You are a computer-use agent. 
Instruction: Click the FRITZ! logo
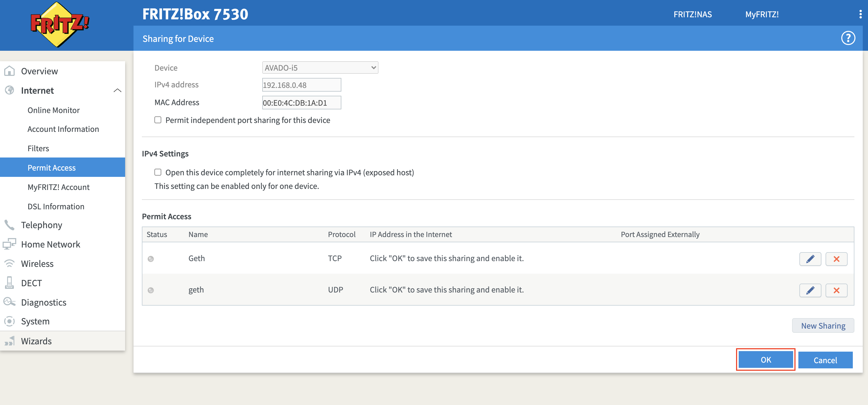point(60,24)
